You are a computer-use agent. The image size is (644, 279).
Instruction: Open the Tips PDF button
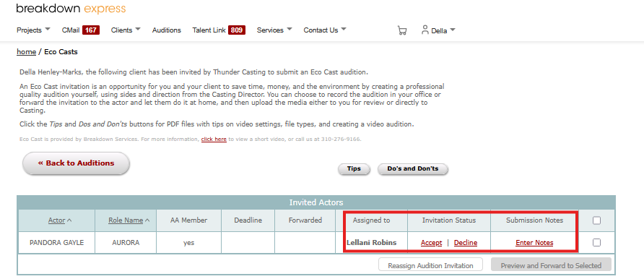pos(354,169)
